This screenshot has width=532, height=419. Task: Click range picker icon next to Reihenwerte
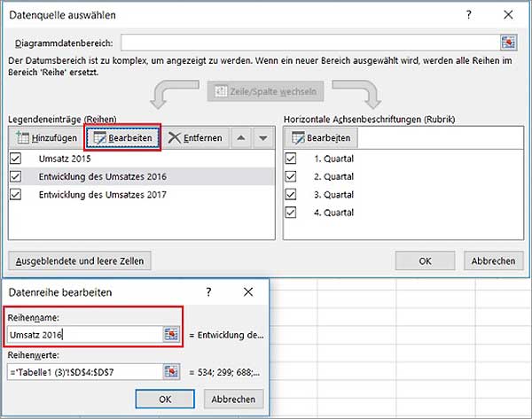point(171,372)
